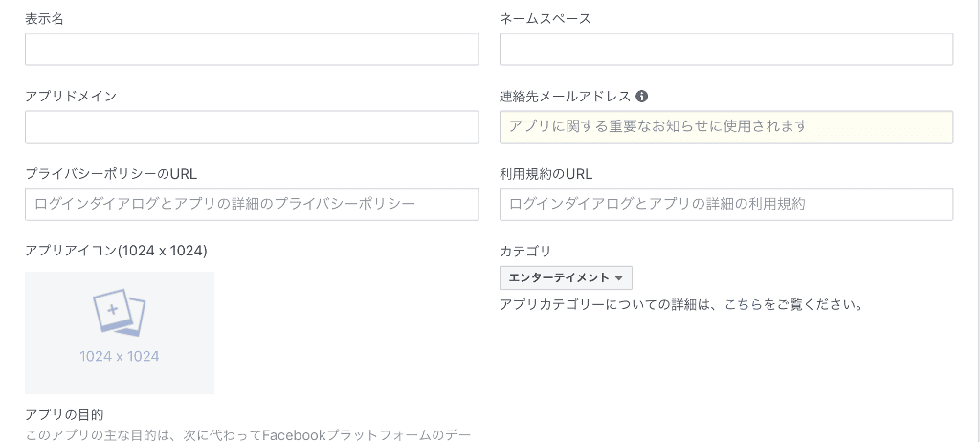Image resolution: width=980 pixels, height=442 pixels.
Task: Focus the 表示名 text field
Action: pos(251,50)
